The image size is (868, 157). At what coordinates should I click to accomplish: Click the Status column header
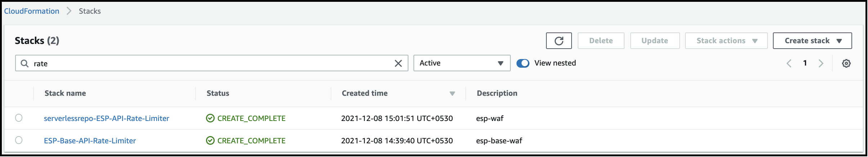pos(218,93)
